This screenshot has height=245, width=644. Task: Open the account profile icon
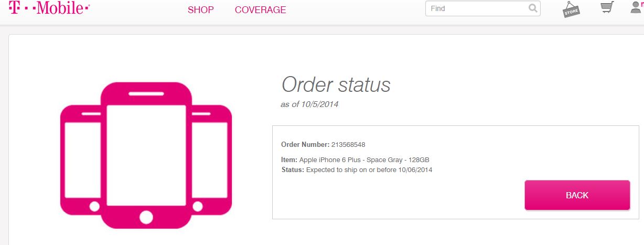[637, 7]
